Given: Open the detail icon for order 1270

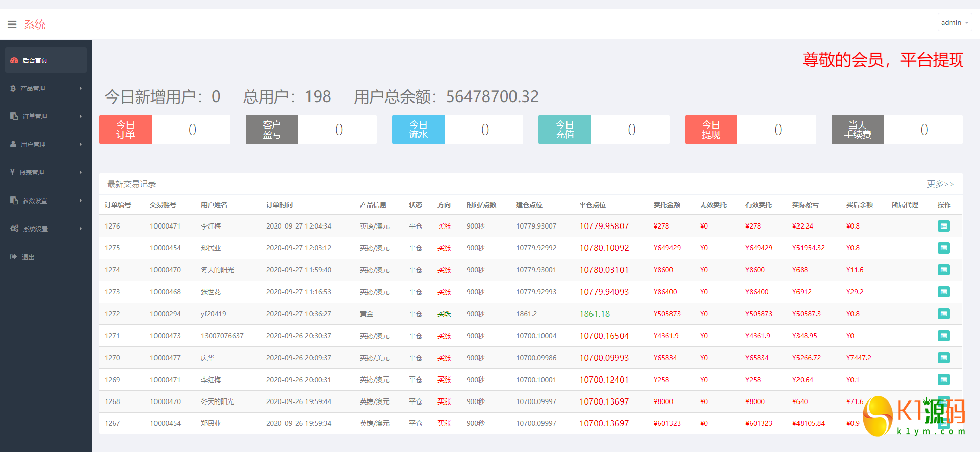Looking at the screenshot, I should pos(943,358).
